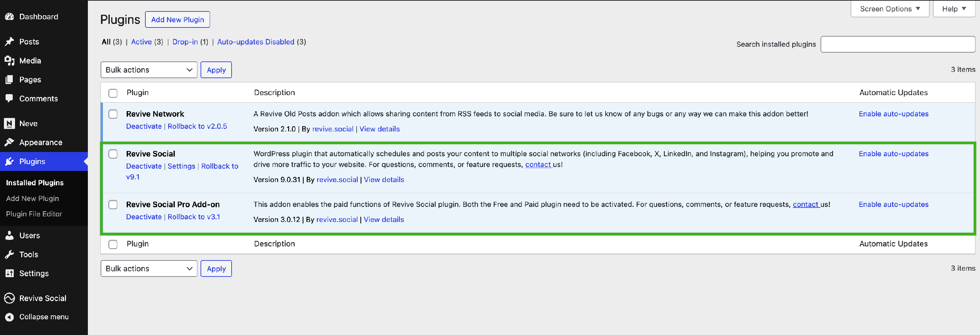Open the top Bulk actions dropdown

coord(149,70)
